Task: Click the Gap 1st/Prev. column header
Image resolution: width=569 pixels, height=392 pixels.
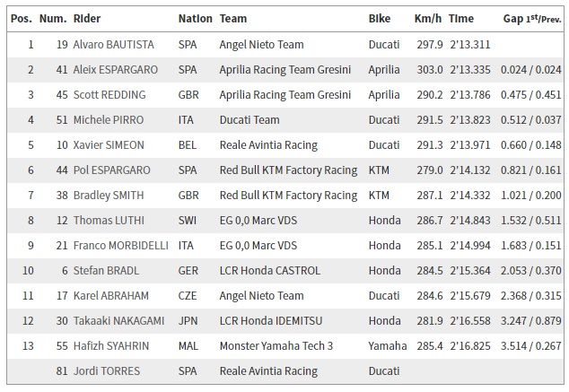Action: (532, 19)
